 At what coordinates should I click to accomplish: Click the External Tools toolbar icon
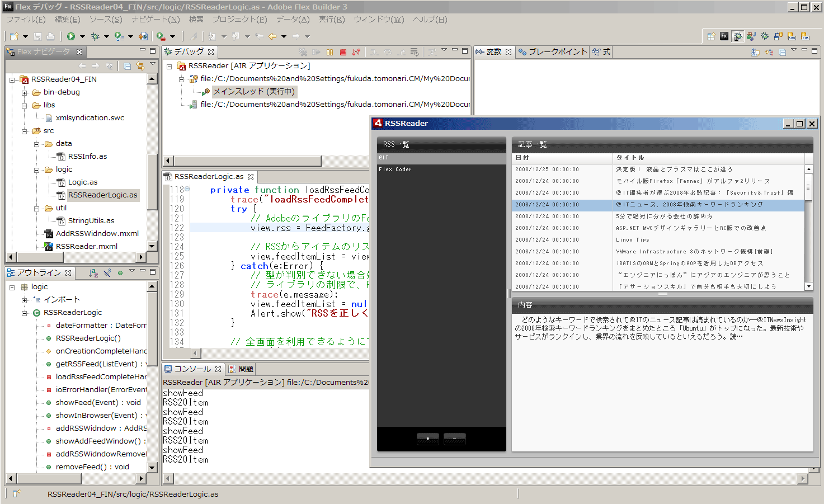click(x=161, y=36)
